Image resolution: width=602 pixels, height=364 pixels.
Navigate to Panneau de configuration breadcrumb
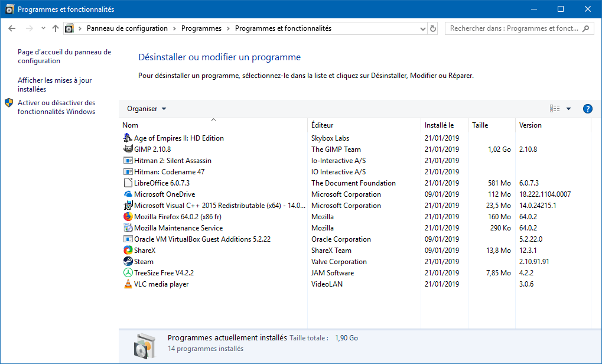(x=127, y=28)
